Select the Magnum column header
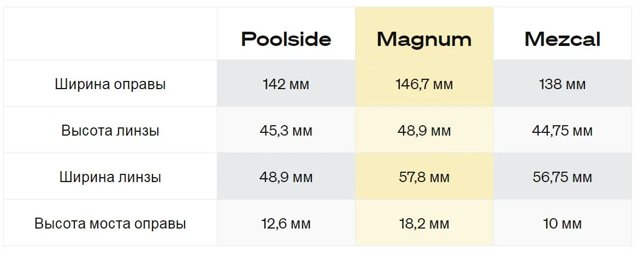 click(x=424, y=39)
